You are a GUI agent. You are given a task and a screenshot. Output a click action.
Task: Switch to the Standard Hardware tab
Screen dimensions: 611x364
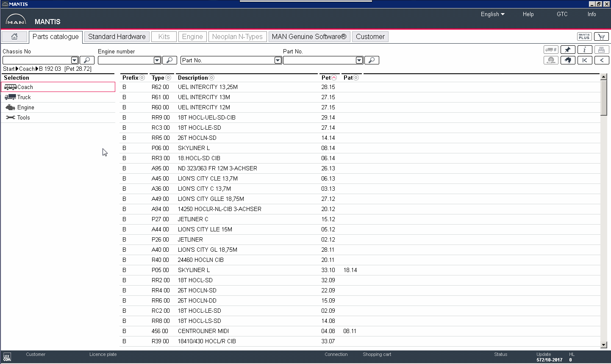coord(117,36)
